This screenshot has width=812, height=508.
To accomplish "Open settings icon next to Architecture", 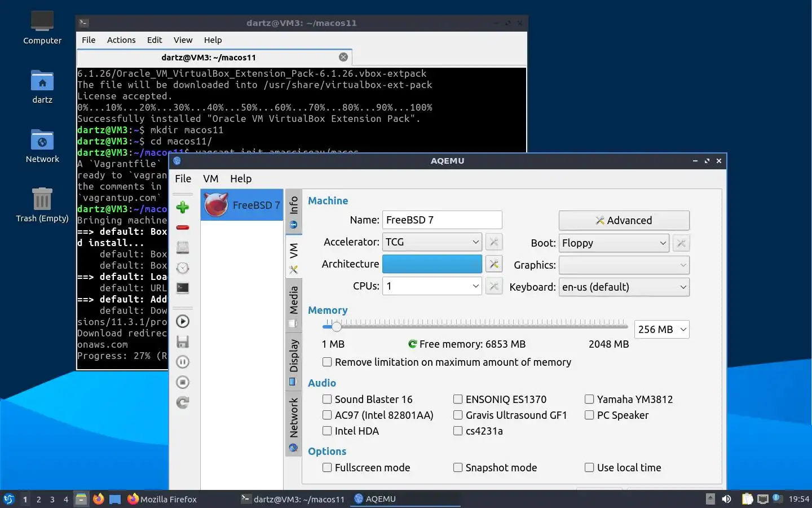I will point(493,264).
